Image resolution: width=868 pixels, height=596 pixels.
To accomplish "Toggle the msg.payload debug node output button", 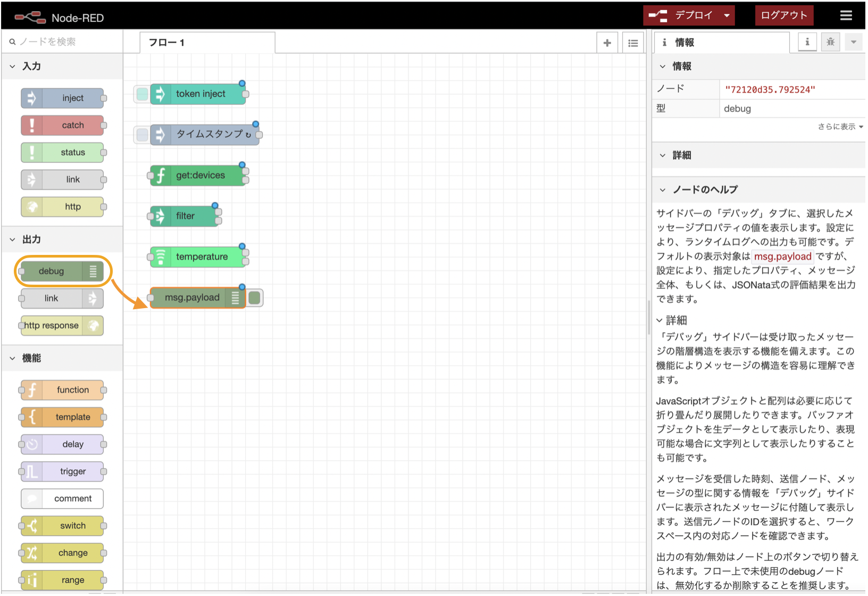I will tap(255, 297).
